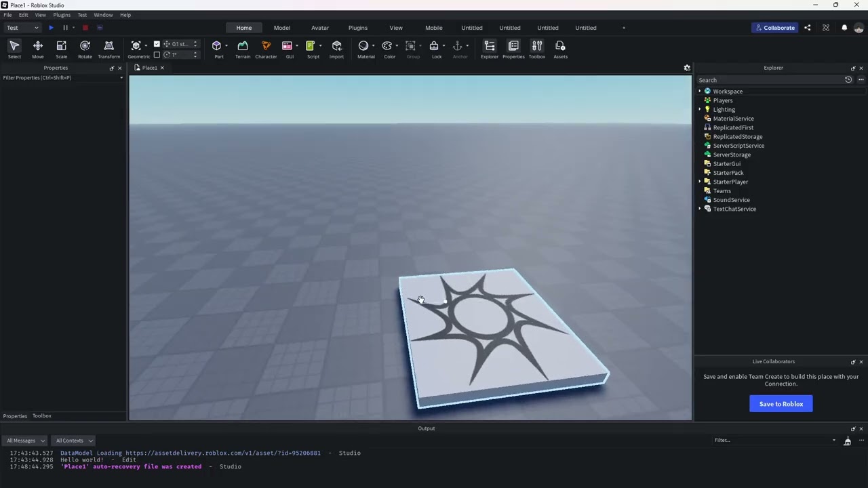Click the Save to Roblox button

pyautogui.click(x=781, y=404)
